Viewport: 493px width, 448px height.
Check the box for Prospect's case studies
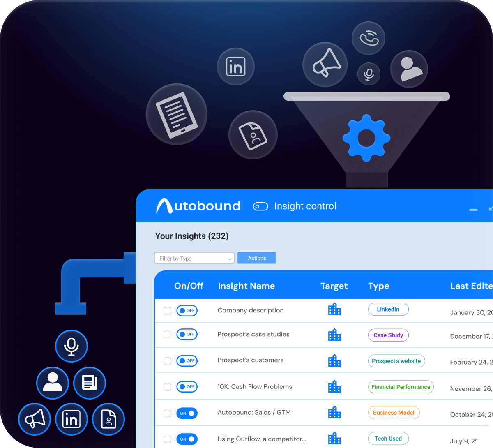point(168,335)
